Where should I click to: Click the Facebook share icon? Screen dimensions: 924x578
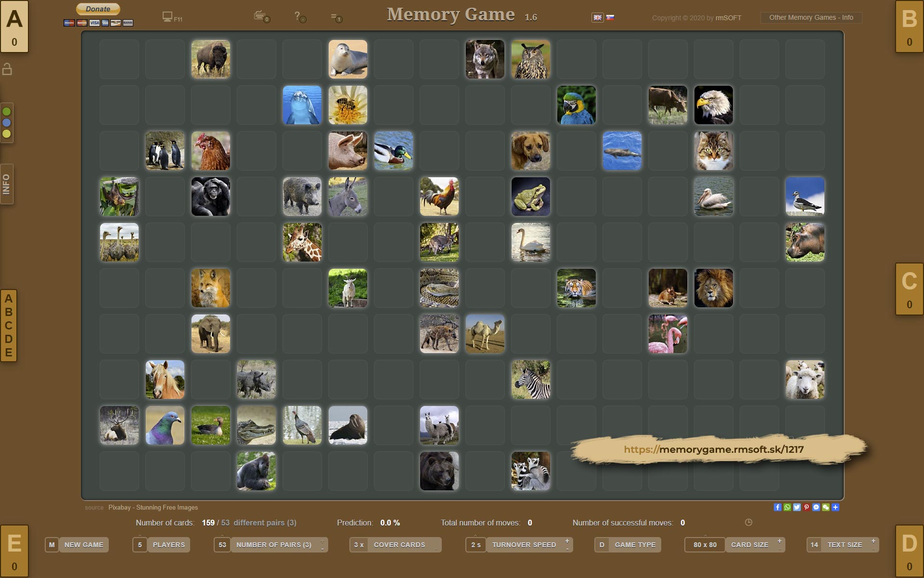777,507
